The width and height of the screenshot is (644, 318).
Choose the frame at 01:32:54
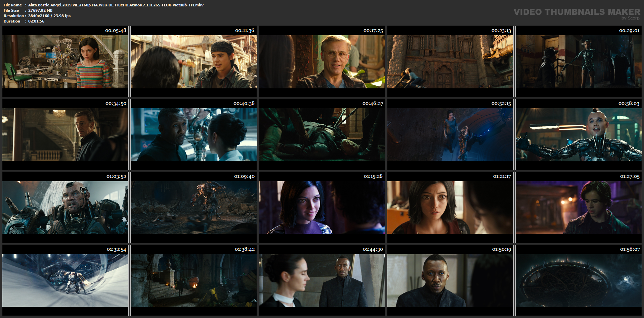pos(65,280)
